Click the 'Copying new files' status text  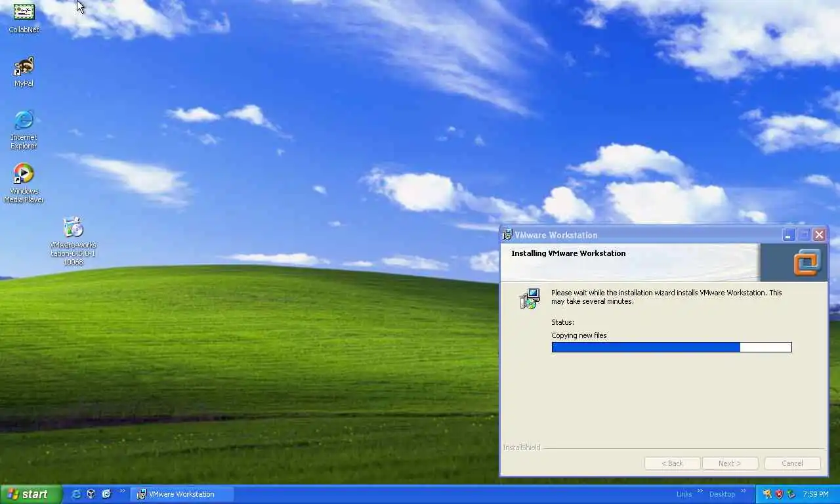579,335
